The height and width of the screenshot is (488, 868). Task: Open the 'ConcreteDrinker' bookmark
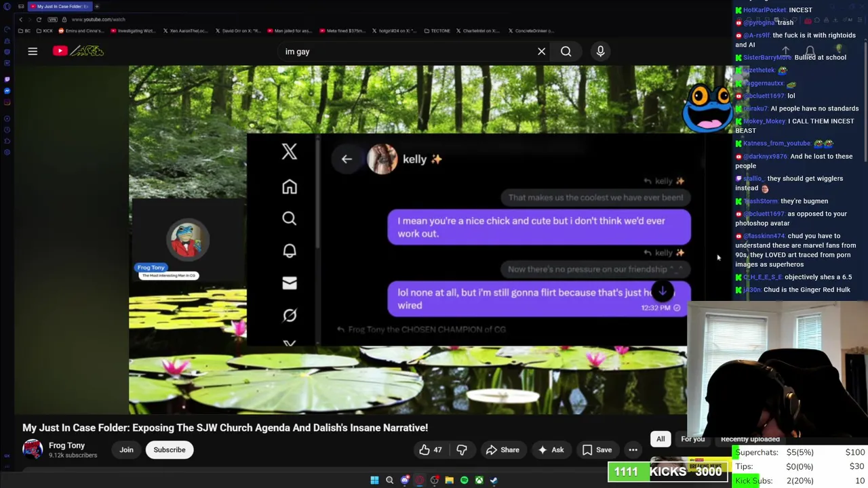click(531, 30)
